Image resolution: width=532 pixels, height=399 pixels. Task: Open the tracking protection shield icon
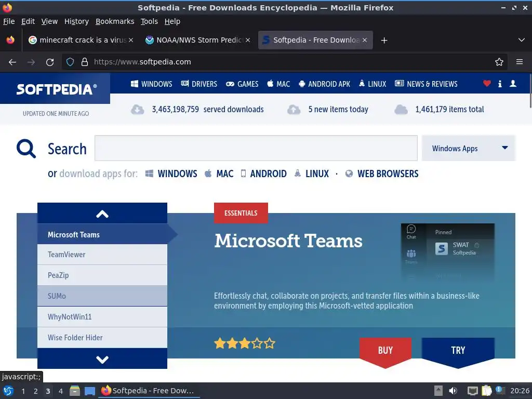pos(70,62)
